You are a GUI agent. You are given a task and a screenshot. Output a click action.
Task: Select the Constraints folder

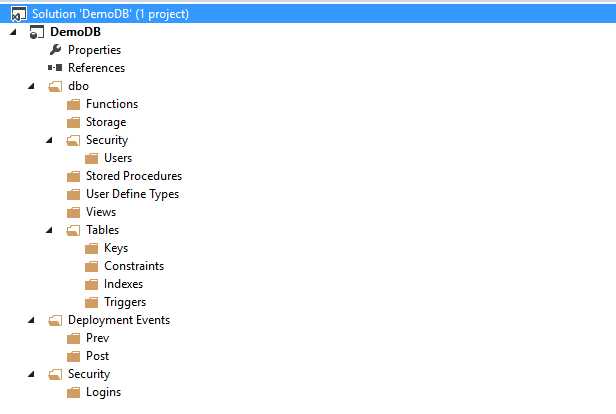click(134, 266)
